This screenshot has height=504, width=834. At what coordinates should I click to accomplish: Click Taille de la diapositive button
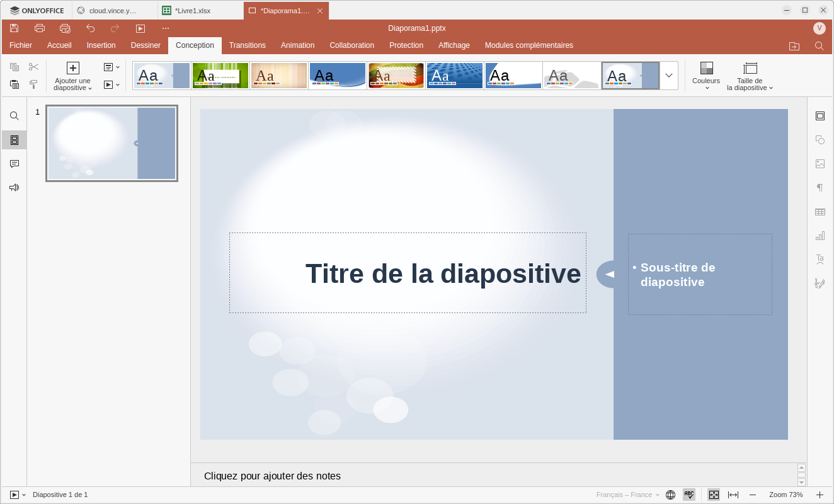(750, 76)
